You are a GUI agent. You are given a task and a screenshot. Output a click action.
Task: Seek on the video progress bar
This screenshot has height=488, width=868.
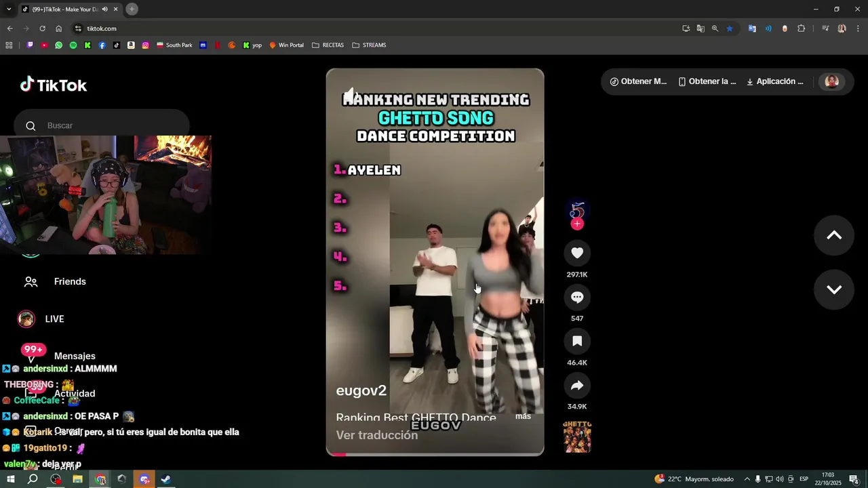point(435,454)
